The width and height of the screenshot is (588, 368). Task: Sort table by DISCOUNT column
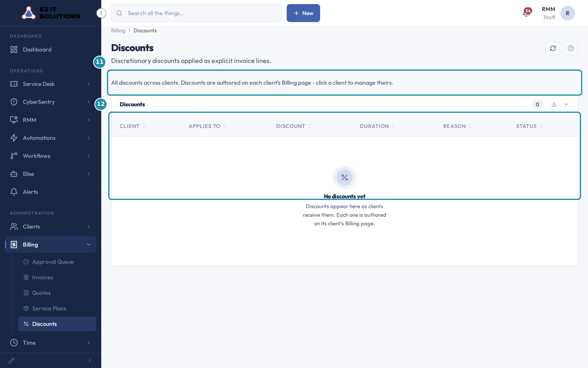click(294, 126)
